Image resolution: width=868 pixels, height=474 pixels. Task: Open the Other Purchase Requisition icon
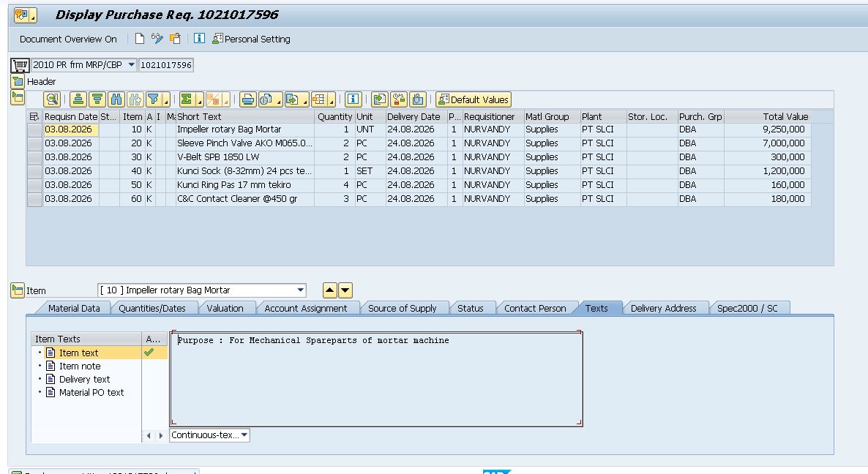(175, 39)
